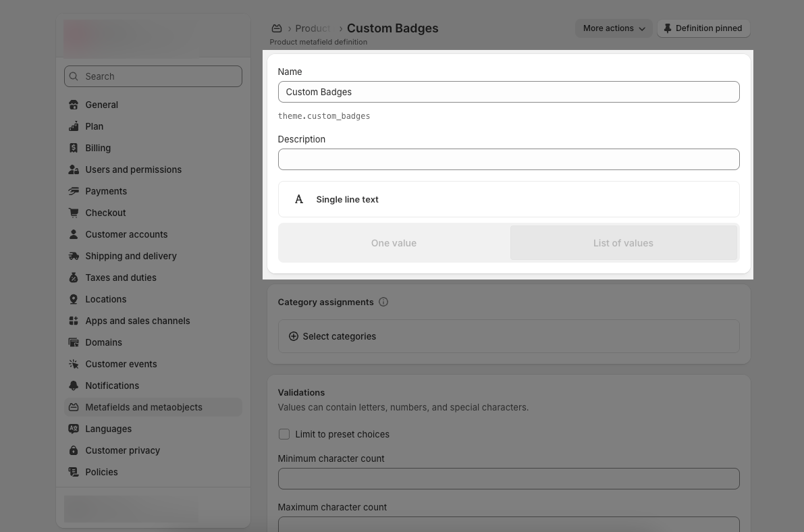
Task: Click the Locations pin icon
Action: [x=74, y=299]
